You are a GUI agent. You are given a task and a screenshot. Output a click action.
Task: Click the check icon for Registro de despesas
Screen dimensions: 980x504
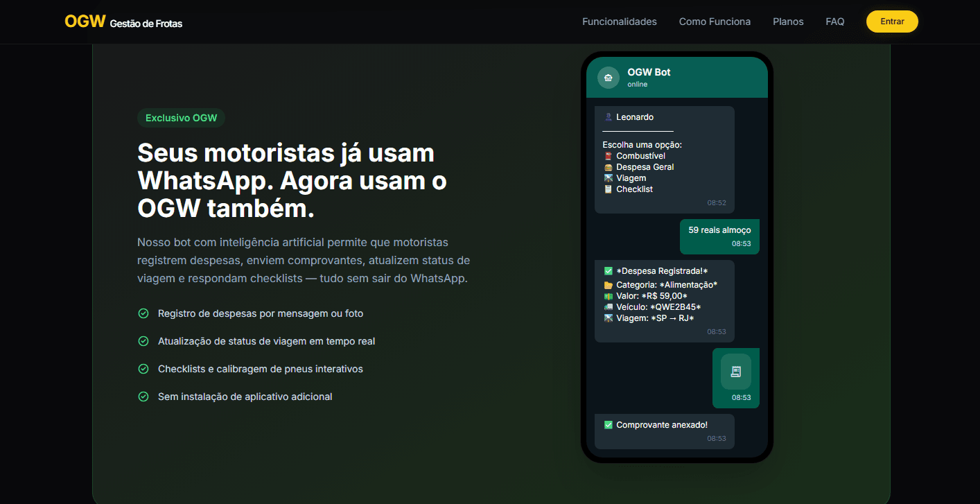click(x=143, y=313)
